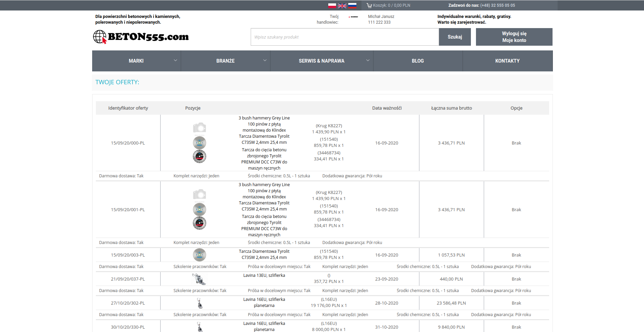The height and width of the screenshot is (332, 644).
Task: Click offer ID 15/09/20/001-PL
Action: pos(128,210)
